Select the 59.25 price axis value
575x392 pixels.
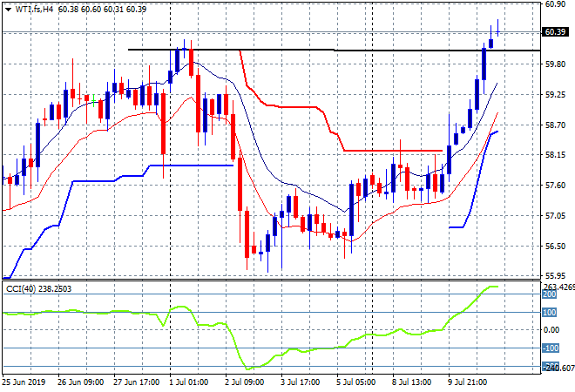[555, 95]
